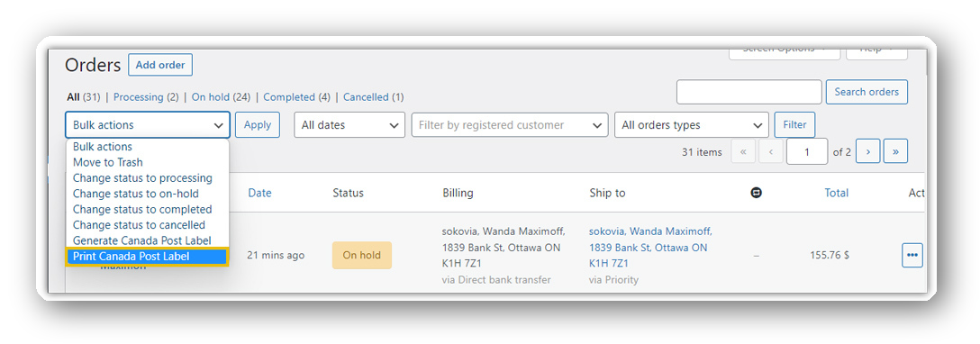Click the via Priority shipping text
The width and height of the screenshot is (980, 344).
click(613, 280)
